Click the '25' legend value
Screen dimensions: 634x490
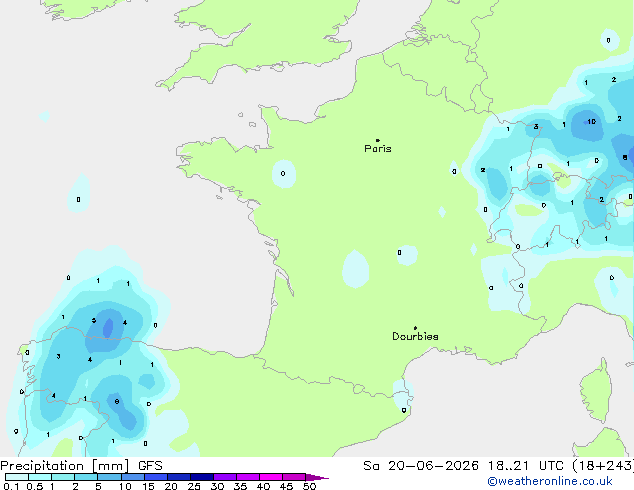(x=194, y=486)
